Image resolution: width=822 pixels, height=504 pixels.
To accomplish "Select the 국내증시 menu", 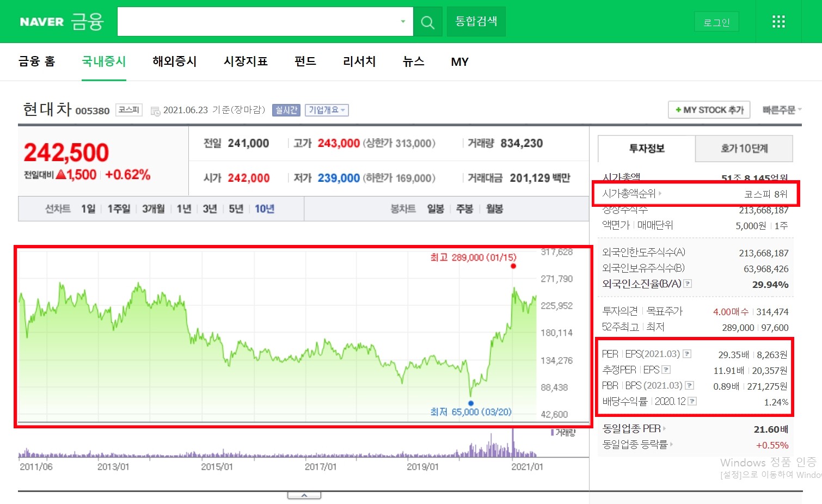I will click(x=104, y=62).
